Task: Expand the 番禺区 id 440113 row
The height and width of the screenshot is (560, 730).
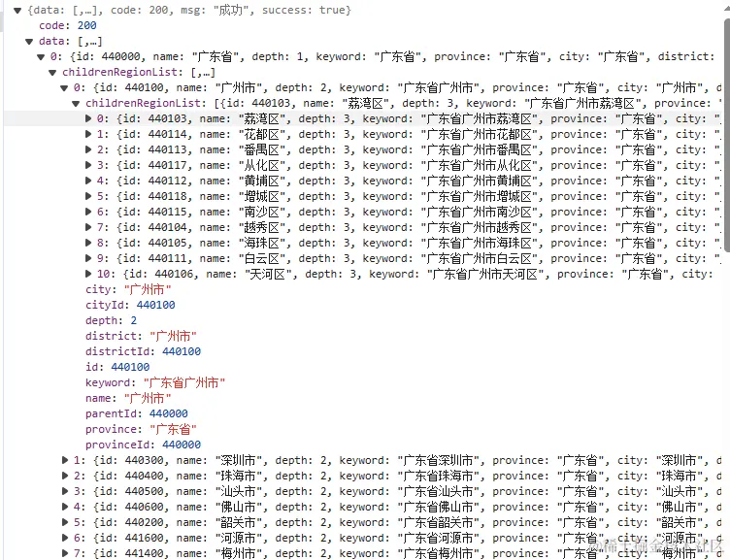Action: 88,149
